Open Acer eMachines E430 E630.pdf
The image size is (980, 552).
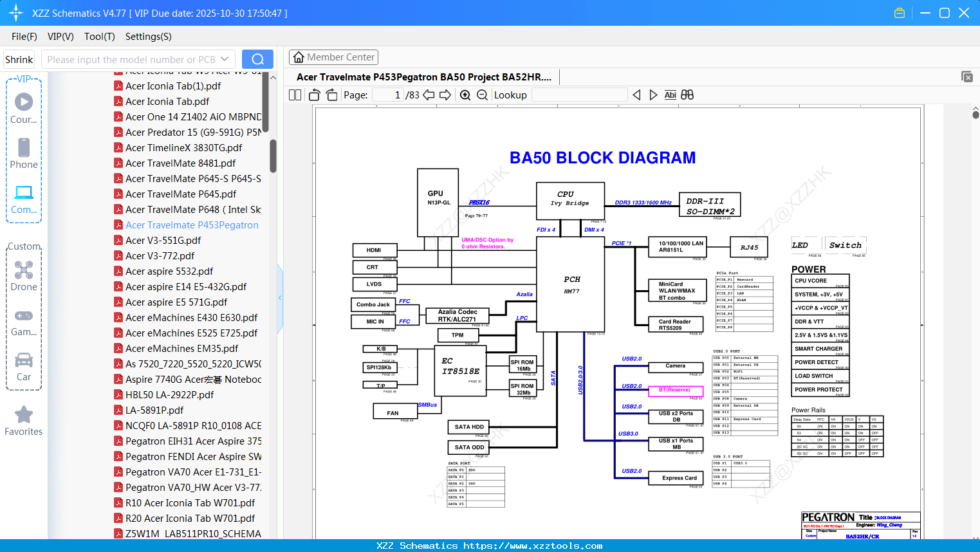192,317
